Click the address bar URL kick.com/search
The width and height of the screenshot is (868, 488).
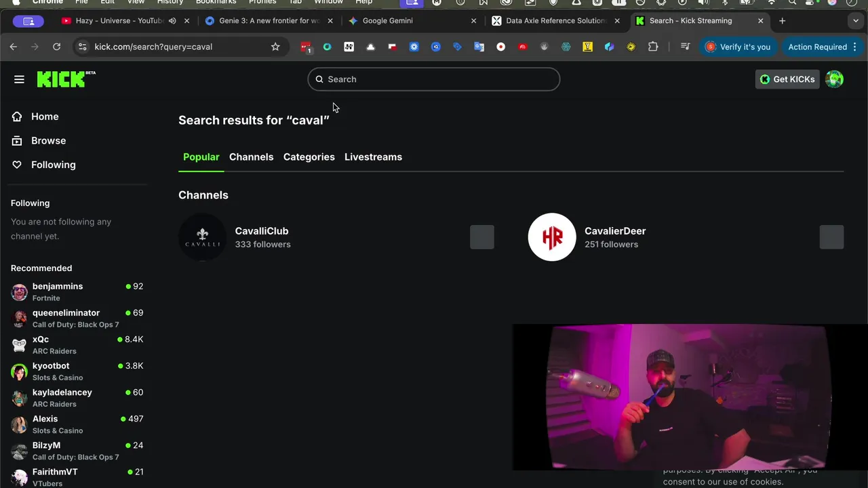[153, 47]
